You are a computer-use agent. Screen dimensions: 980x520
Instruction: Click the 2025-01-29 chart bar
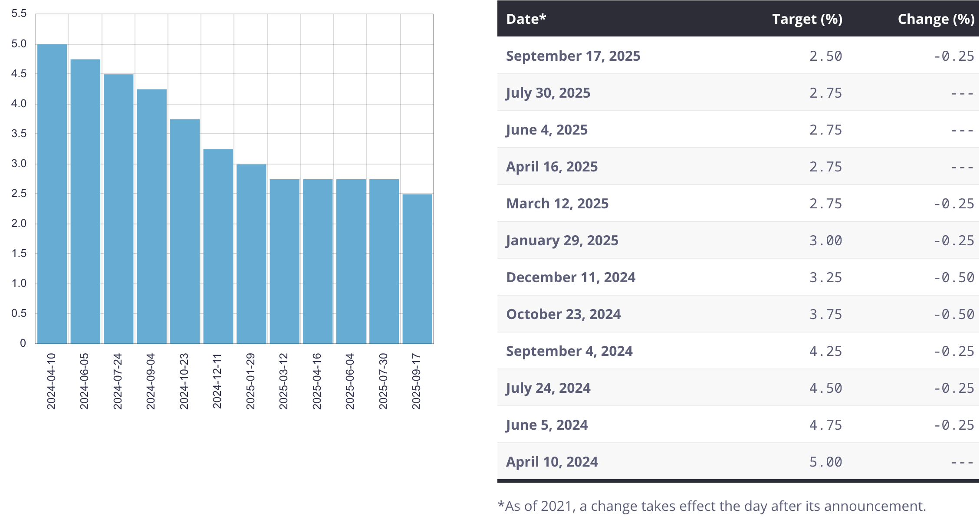click(x=251, y=254)
